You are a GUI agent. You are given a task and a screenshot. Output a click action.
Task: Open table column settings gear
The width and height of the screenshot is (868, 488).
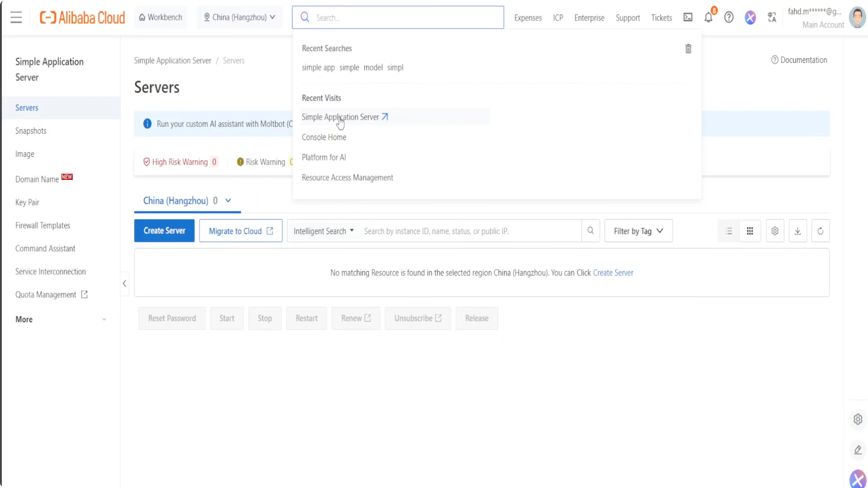click(x=775, y=231)
